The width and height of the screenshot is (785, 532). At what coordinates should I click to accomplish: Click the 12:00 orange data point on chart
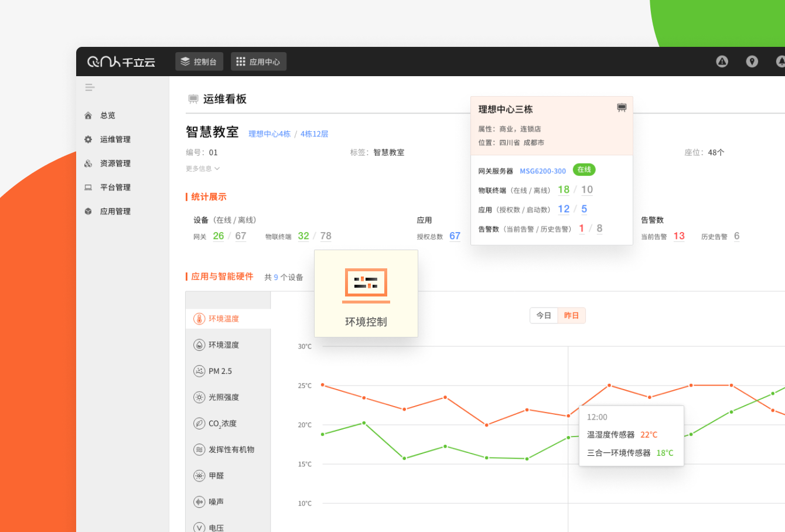coord(568,416)
